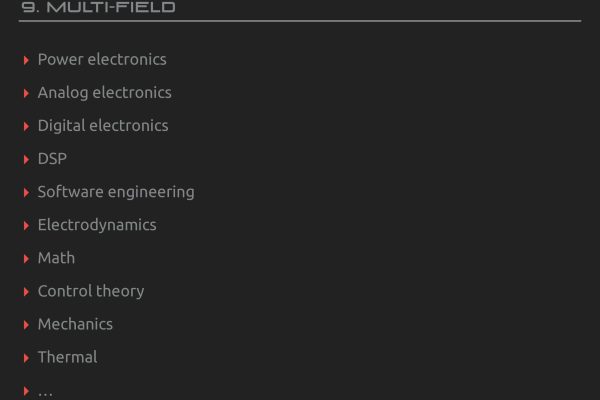Expand the Thermal bullet arrow
This screenshot has height=400, width=600.
point(26,358)
